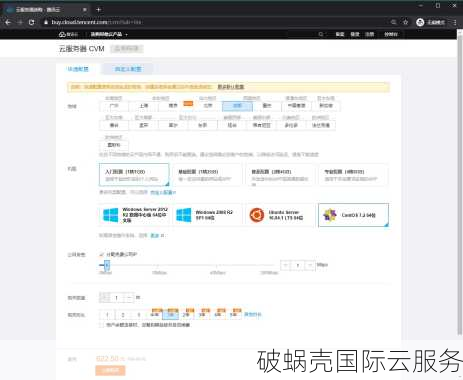This screenshot has height=380, width=463.
Task: Toggle the 分配免费公网IP checkbox
Action: (x=101, y=254)
